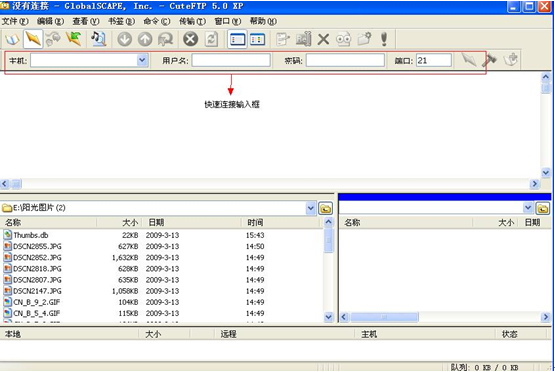
Task: Open the 窗口(W) menu
Action: pyautogui.click(x=228, y=21)
